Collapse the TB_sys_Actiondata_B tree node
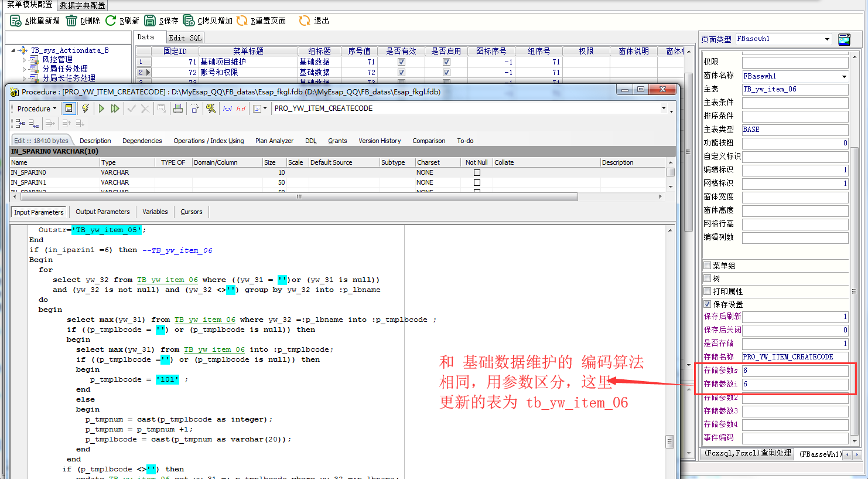Viewport: 868px width, 479px height. [x=13, y=50]
